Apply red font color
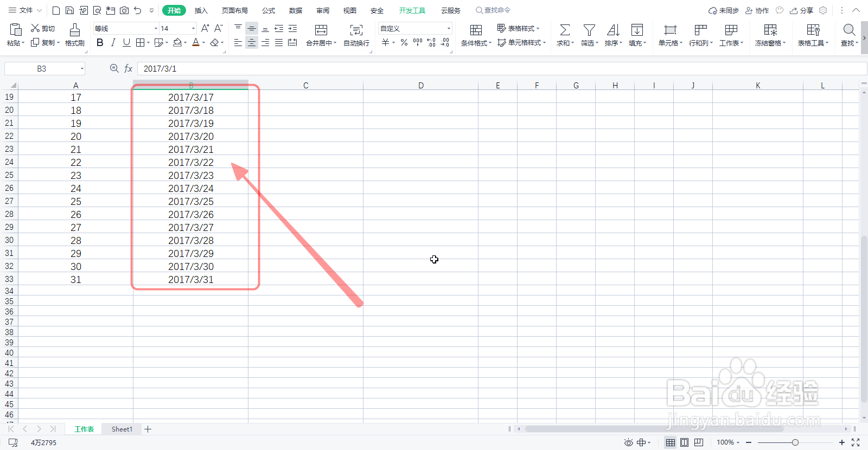The image size is (868, 450). 196,42
